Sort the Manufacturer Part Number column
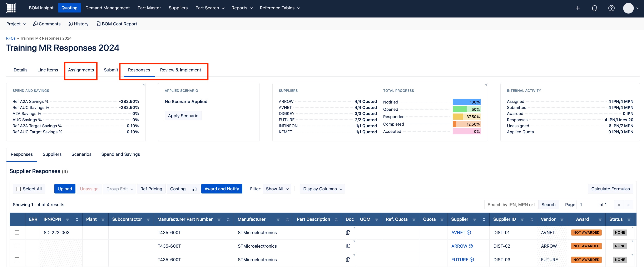Screen dimensions: 644x267 (x=228, y=219)
